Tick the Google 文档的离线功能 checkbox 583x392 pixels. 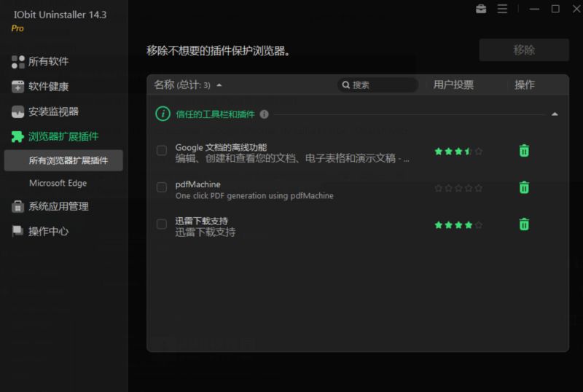point(161,150)
